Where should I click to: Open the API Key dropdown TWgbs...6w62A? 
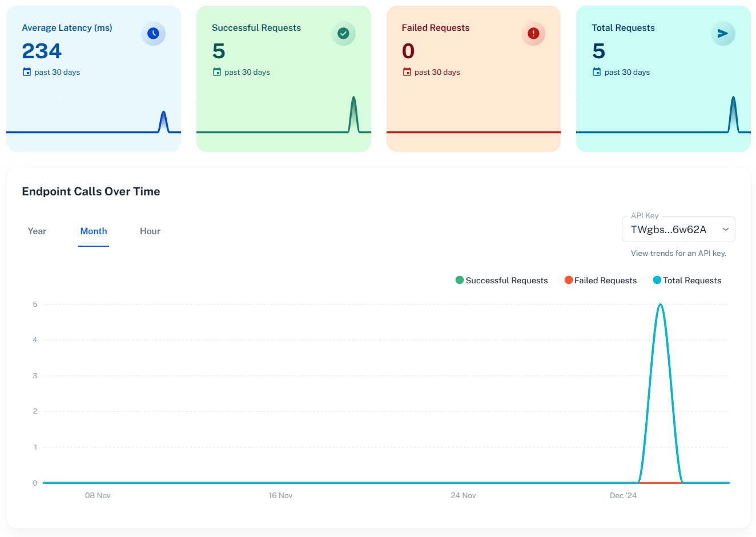pos(678,230)
